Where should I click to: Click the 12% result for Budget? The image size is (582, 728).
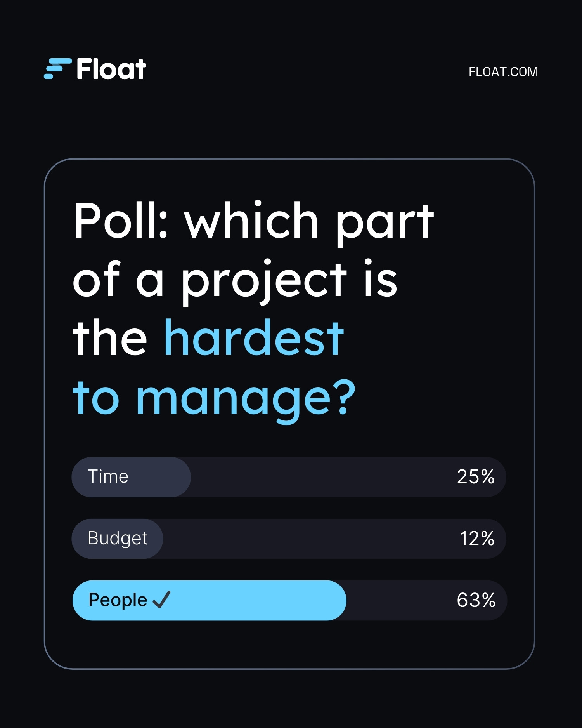pos(477,539)
